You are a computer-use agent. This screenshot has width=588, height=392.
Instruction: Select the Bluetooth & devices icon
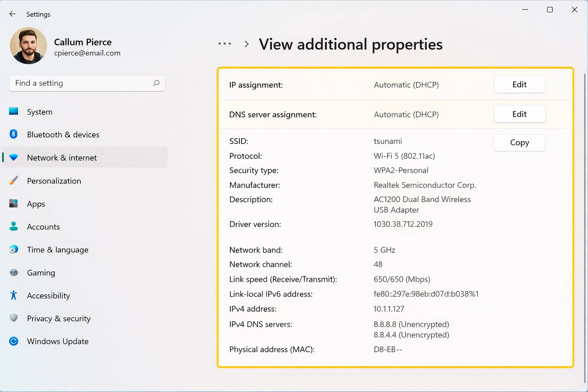[13, 134]
